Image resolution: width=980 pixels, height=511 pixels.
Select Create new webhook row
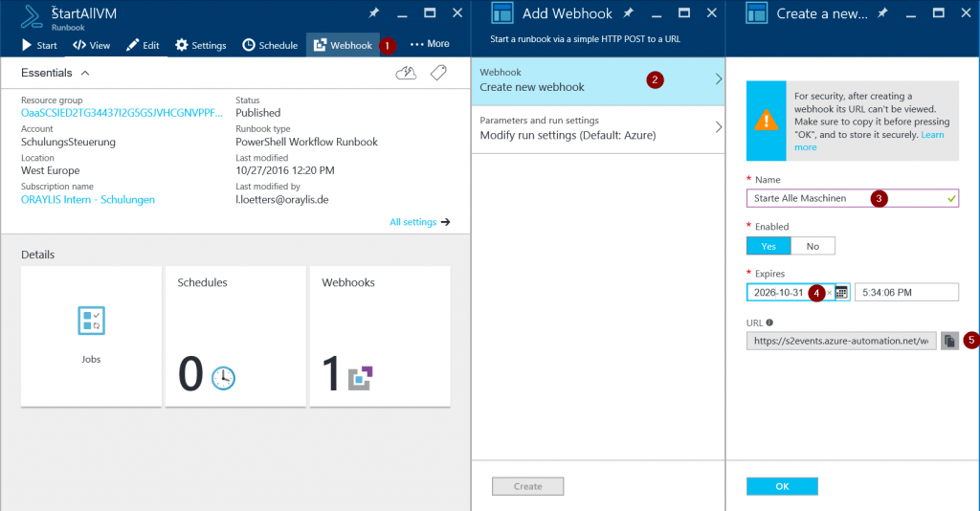coord(598,80)
